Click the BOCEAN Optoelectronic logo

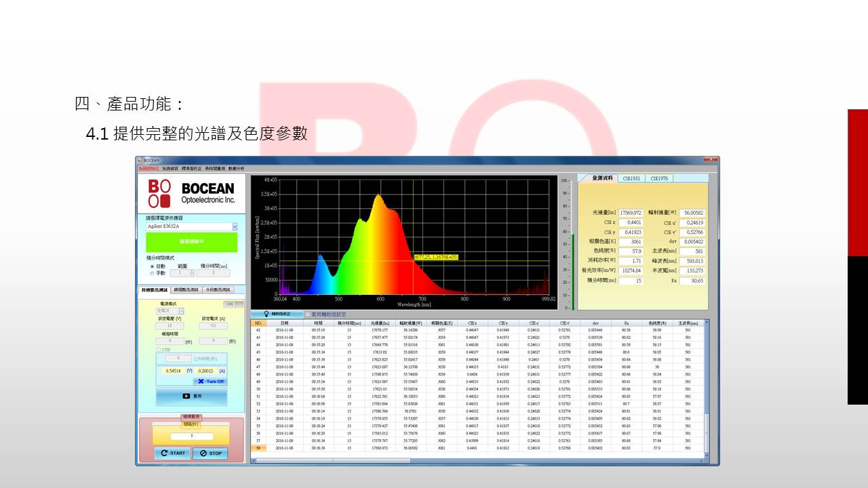tap(191, 192)
